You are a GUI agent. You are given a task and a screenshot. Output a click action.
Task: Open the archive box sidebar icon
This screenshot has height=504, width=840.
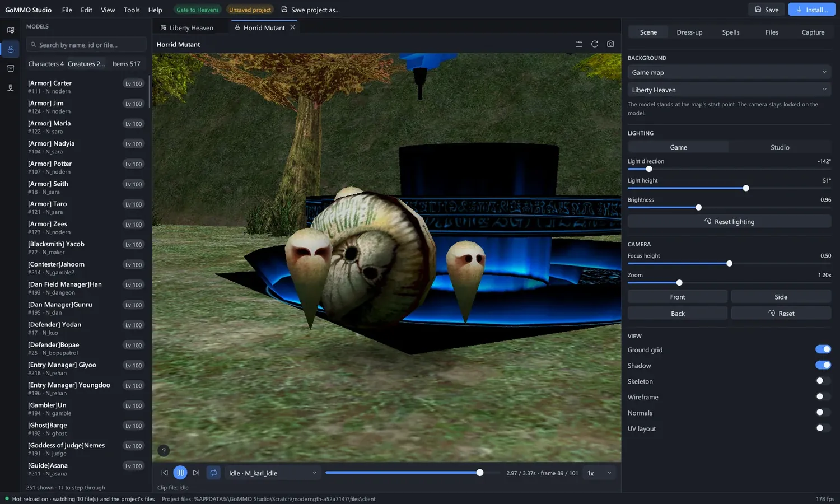point(10,68)
